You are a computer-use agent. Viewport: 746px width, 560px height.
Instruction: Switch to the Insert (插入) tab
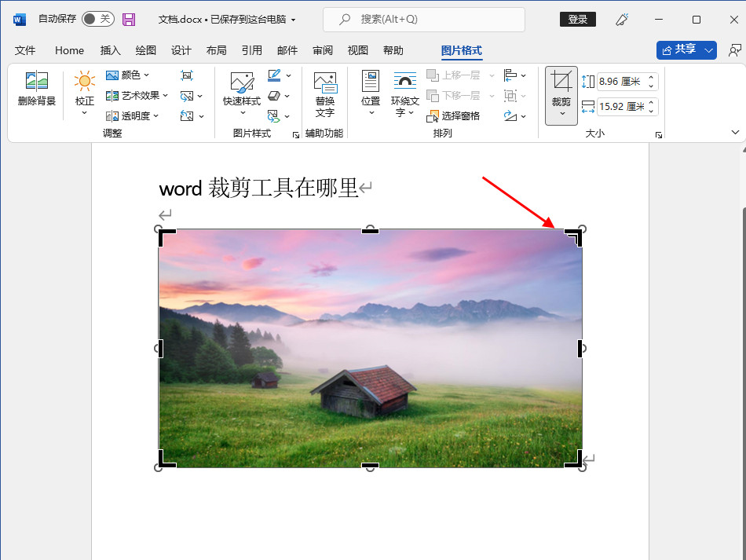[x=111, y=50]
